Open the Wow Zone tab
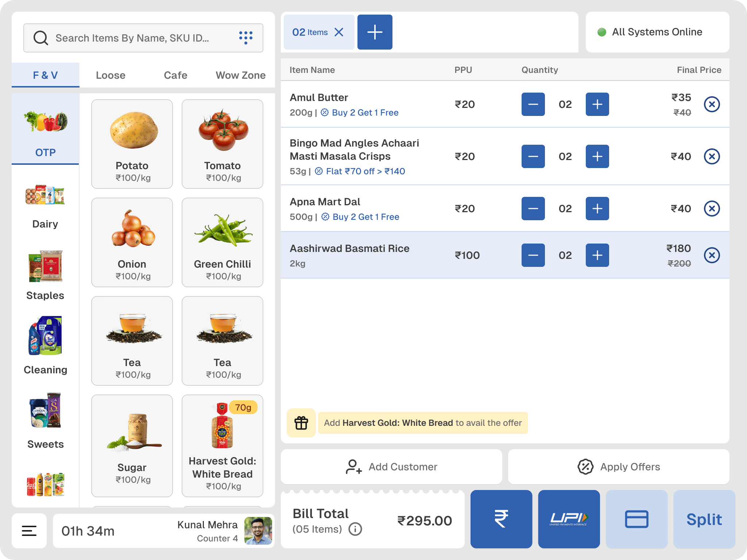747x560 pixels. pos(240,75)
